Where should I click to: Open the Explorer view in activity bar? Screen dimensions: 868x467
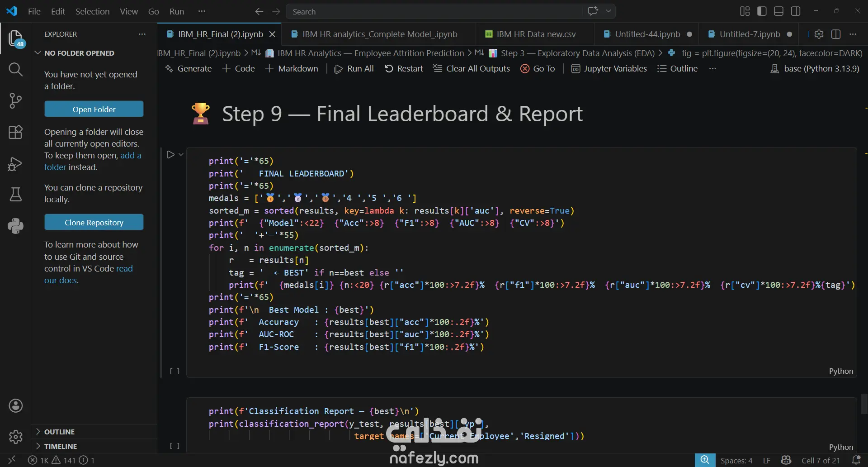[x=15, y=38]
